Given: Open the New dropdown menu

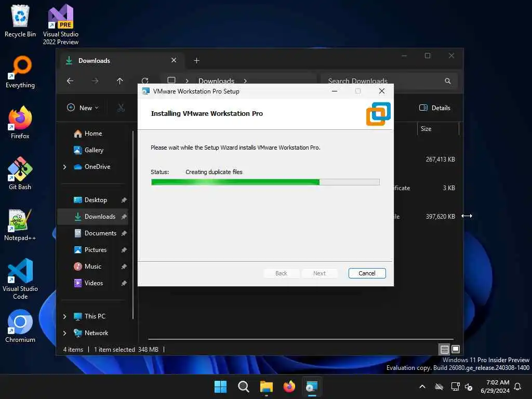Looking at the screenshot, I should (83, 108).
